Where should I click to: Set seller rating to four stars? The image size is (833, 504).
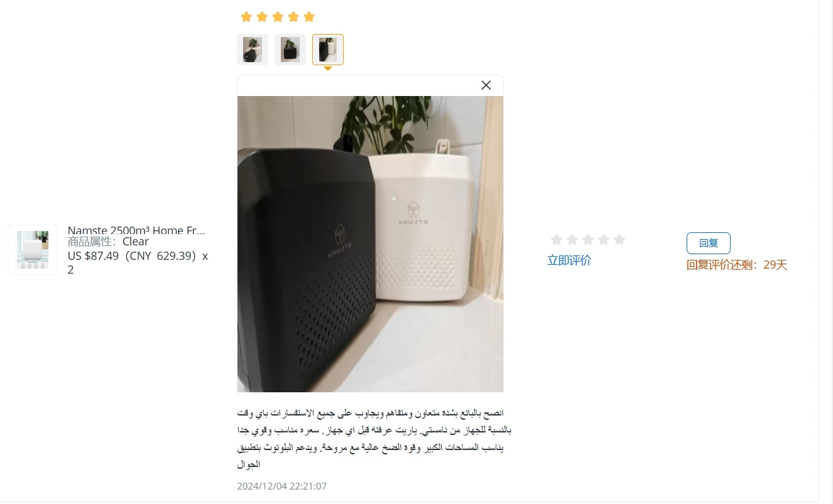(603, 239)
